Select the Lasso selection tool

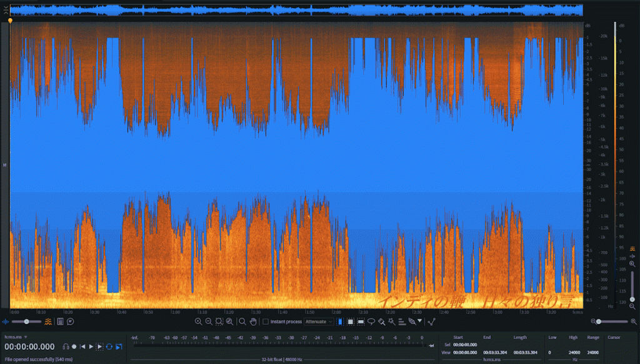click(x=371, y=322)
